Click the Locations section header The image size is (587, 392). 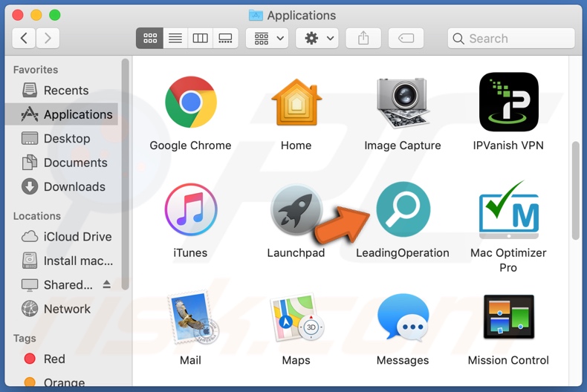pyautogui.click(x=36, y=216)
